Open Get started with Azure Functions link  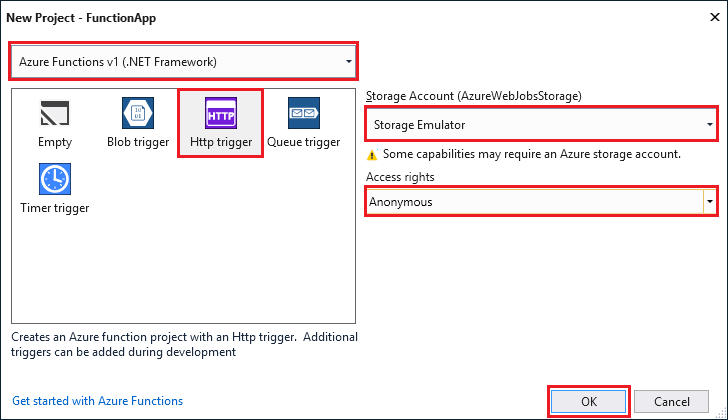pos(98,401)
